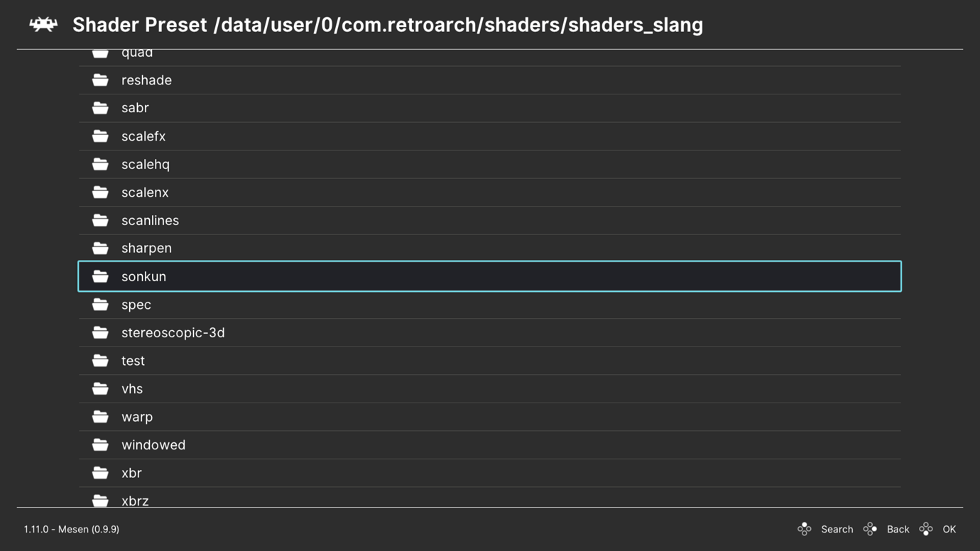This screenshot has width=980, height=551.
Task: Open the xbr shader folder
Action: pos(131,473)
